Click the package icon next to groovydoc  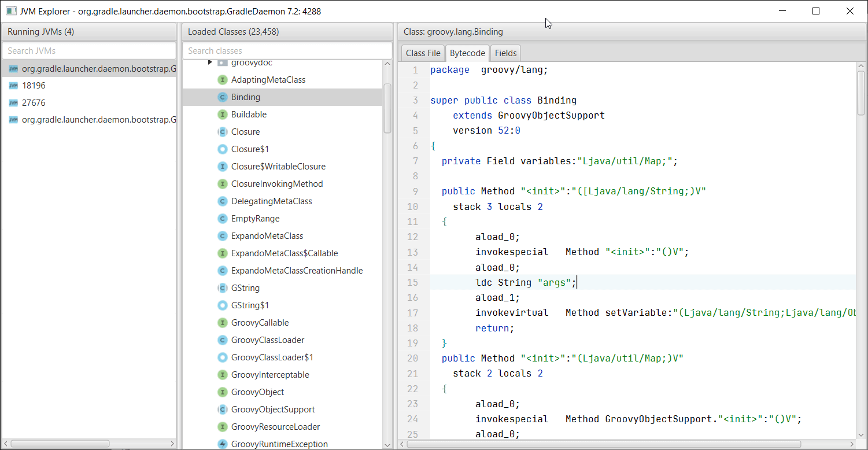pyautogui.click(x=222, y=62)
